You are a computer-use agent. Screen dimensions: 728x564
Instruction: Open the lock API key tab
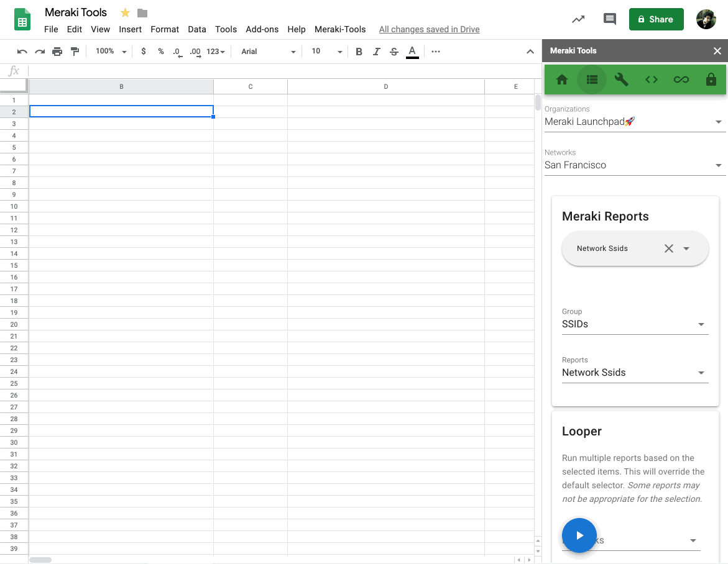[x=711, y=80]
